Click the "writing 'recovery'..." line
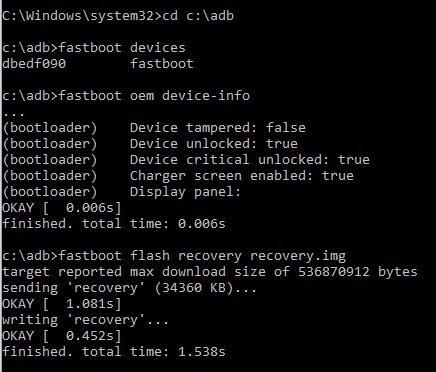This screenshot has width=436, height=372. 86,320
